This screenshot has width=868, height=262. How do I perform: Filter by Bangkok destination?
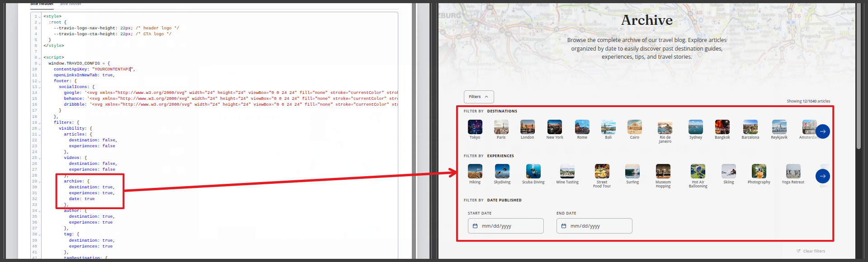pos(722,127)
